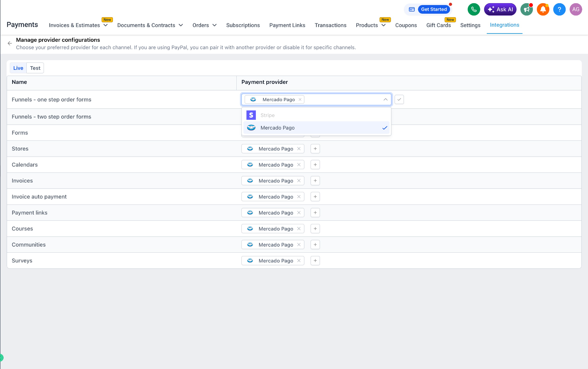This screenshot has width=588, height=369.
Task: Add a provider to the Communities row
Action: coord(315,244)
